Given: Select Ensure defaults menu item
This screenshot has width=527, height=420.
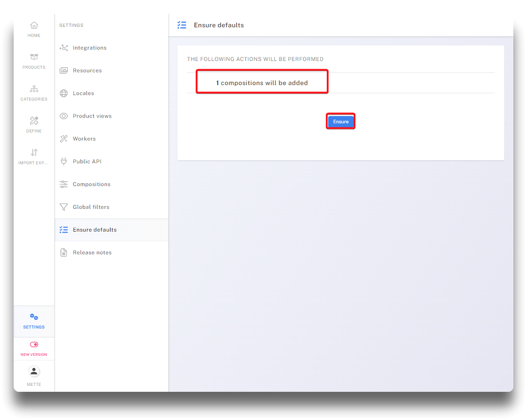Looking at the screenshot, I should click(x=95, y=230).
